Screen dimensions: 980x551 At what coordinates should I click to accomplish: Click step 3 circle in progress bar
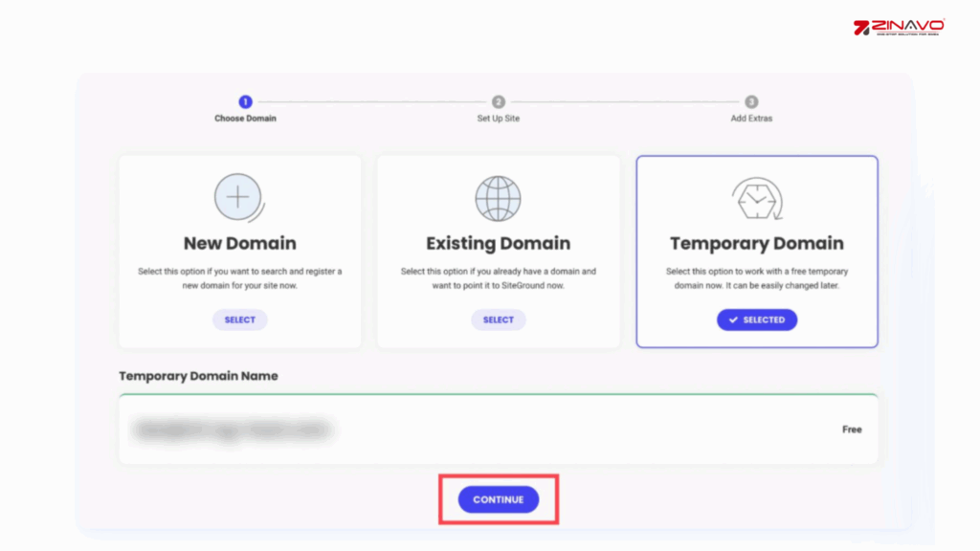pyautogui.click(x=751, y=101)
